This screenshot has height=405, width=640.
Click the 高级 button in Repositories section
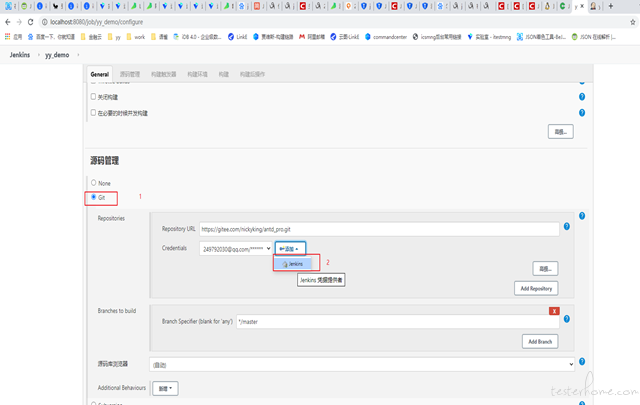coord(545,269)
